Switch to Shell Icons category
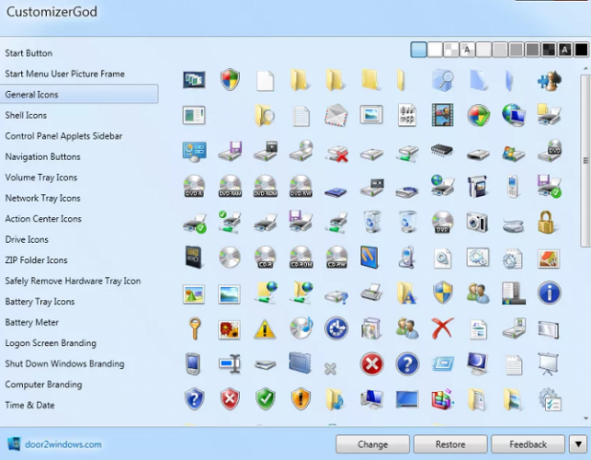Viewport: 591px width, 460px height. [26, 115]
